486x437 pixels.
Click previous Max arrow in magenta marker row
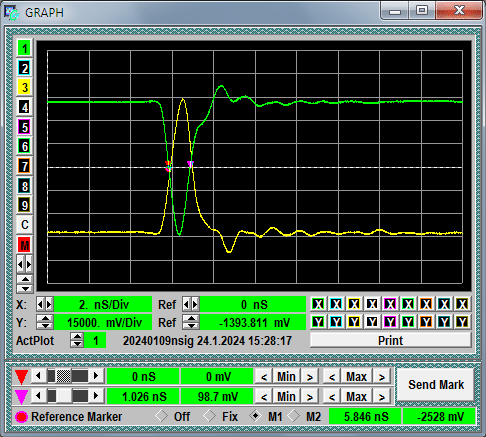[332, 396]
